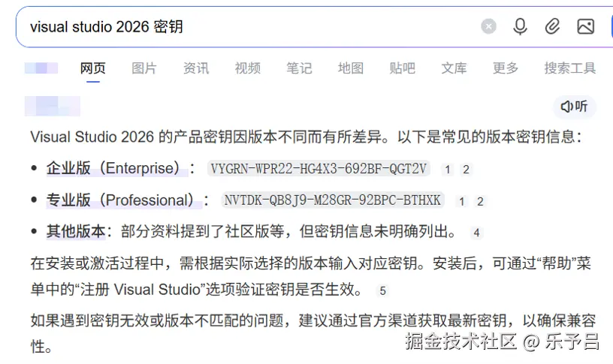Click the 专业版（Professional） label
The width and height of the screenshot is (613, 364).
[124, 200]
